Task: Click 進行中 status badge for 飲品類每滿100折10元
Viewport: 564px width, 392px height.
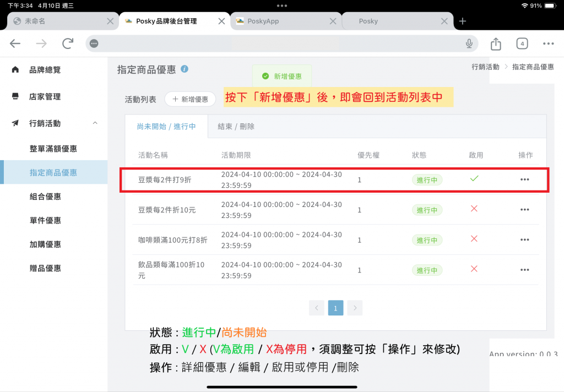Action: pos(427,270)
